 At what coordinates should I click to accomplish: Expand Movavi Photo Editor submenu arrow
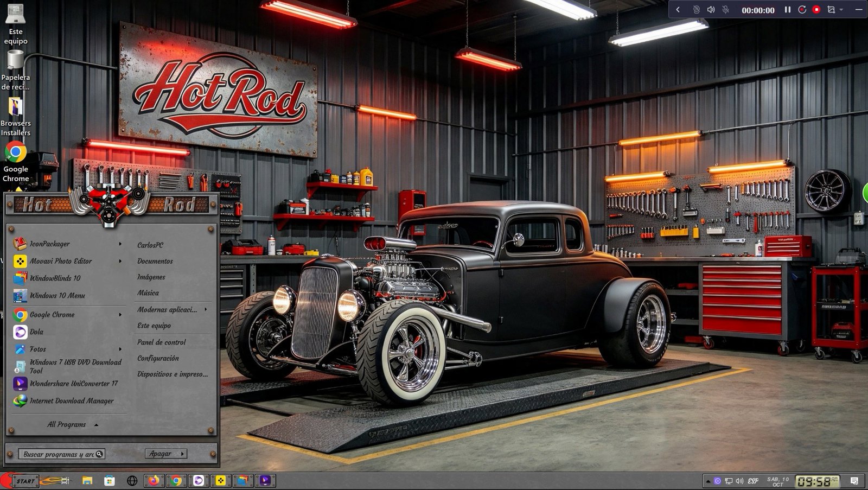coord(120,261)
